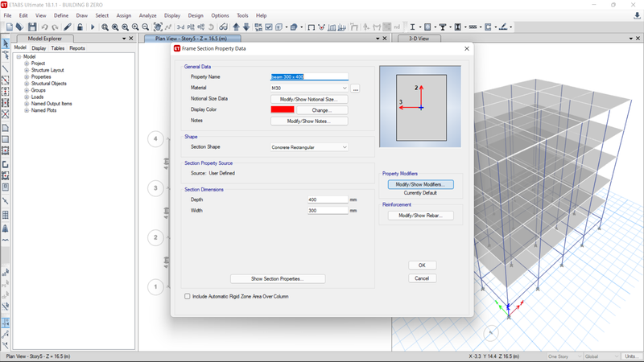This screenshot has width=644, height=362.
Task: Open the Options menu
Action: tap(220, 15)
